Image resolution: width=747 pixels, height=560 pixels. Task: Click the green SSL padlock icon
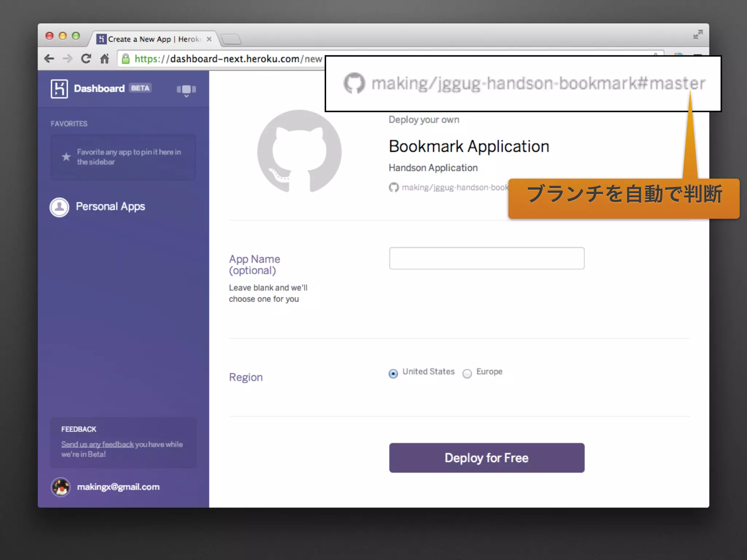pos(125,59)
